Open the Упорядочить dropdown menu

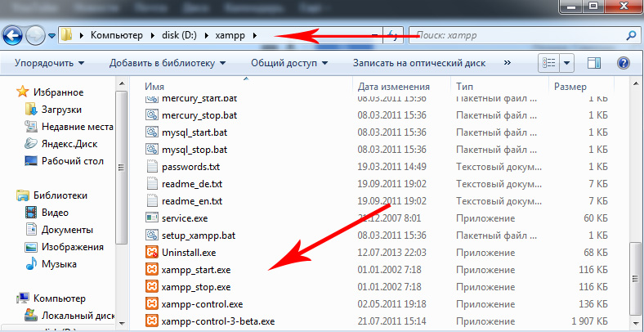tap(49, 63)
